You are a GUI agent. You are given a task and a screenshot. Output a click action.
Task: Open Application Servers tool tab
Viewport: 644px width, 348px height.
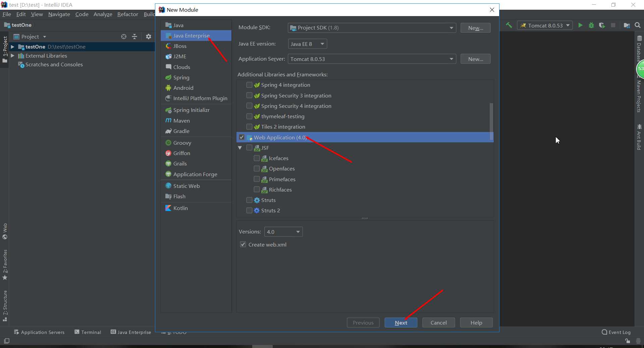coord(39,332)
